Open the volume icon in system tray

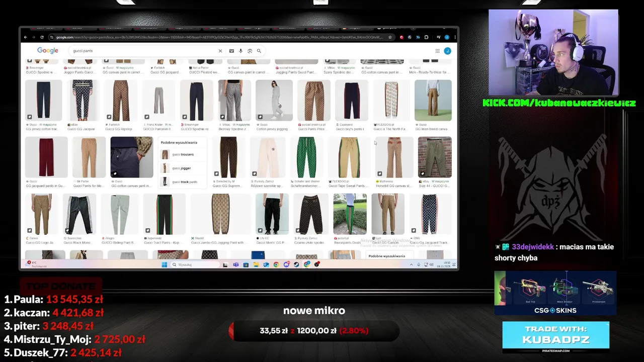click(x=431, y=264)
